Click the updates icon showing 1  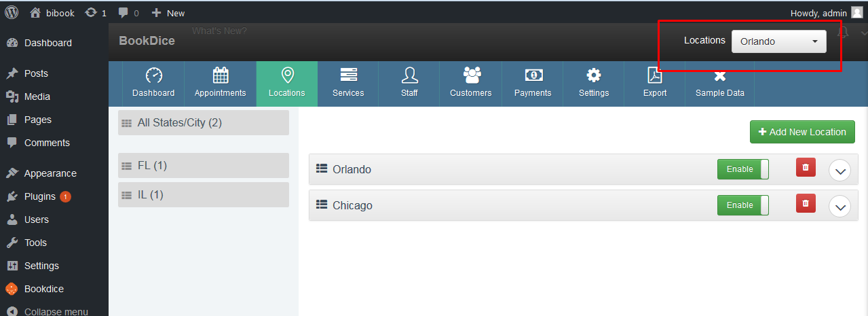(96, 13)
